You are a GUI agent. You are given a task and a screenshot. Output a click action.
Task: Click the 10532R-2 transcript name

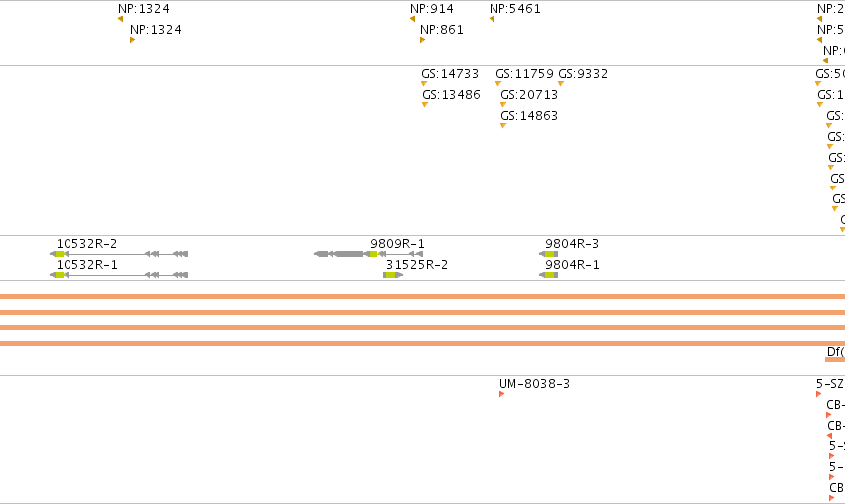86,244
